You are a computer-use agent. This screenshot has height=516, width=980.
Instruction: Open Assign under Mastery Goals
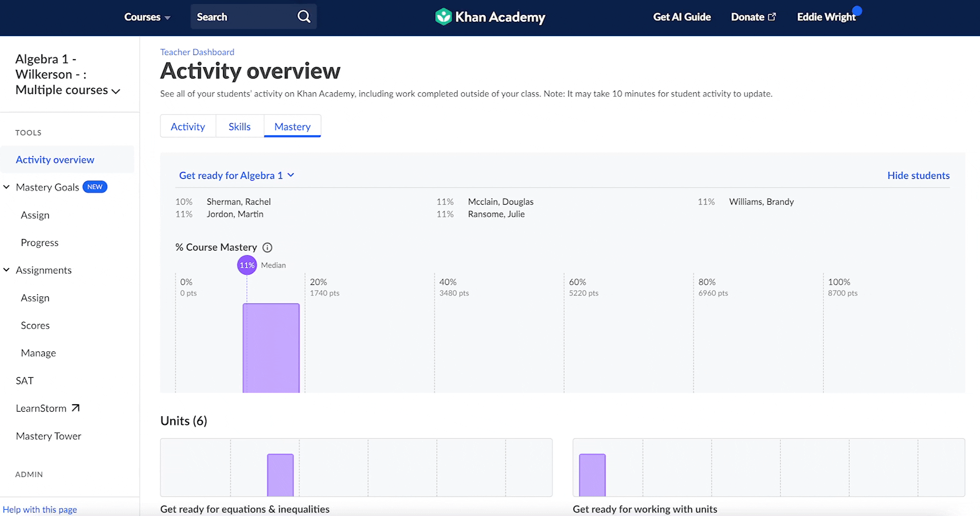pyautogui.click(x=35, y=215)
